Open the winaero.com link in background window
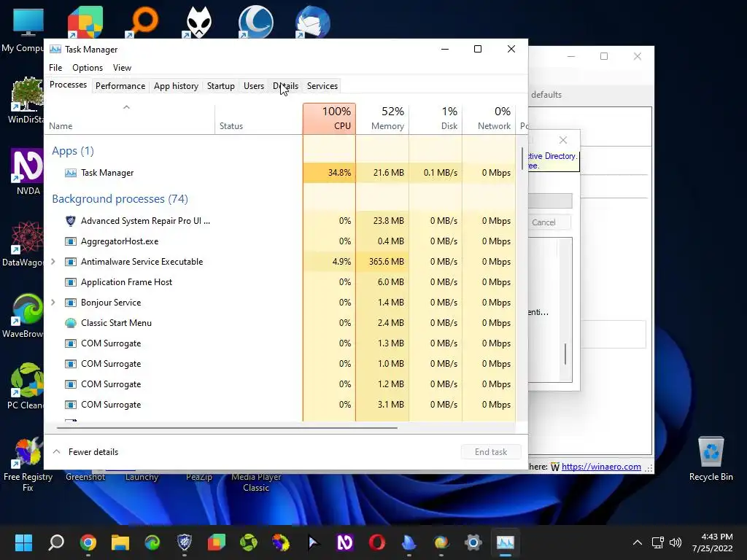 (601, 467)
